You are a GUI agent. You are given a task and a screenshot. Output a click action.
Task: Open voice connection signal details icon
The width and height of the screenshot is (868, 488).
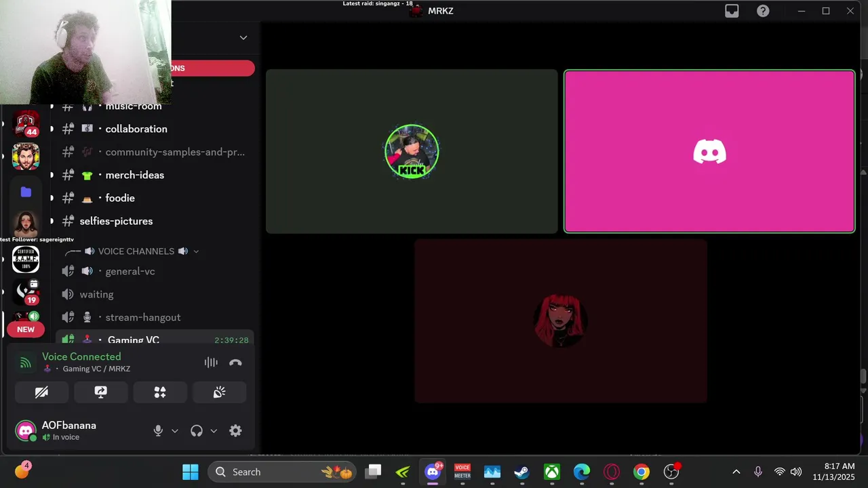(x=26, y=363)
